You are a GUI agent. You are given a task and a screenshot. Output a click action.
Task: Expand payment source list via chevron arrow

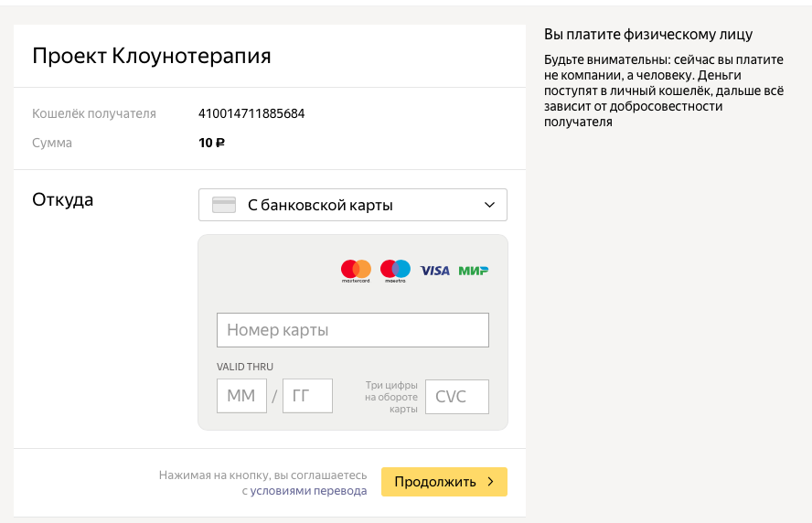[489, 205]
